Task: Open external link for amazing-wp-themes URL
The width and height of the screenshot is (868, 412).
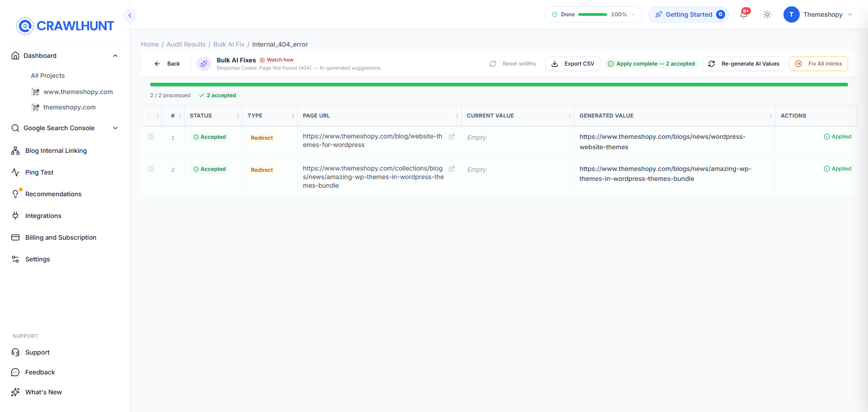Action: [451, 169]
